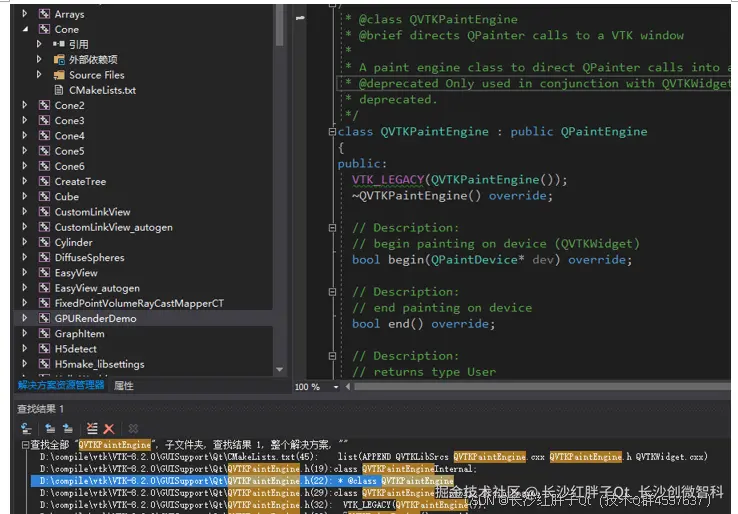The image size is (738, 514).
Task: Click the 引用 references icon under Cone
Action: click(59, 44)
